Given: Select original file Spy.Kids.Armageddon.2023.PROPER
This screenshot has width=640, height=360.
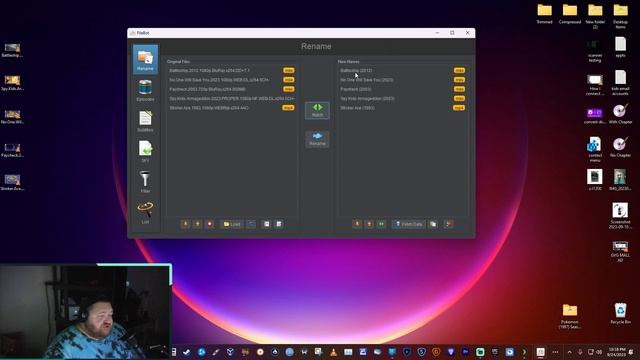Looking at the screenshot, I should point(231,98).
